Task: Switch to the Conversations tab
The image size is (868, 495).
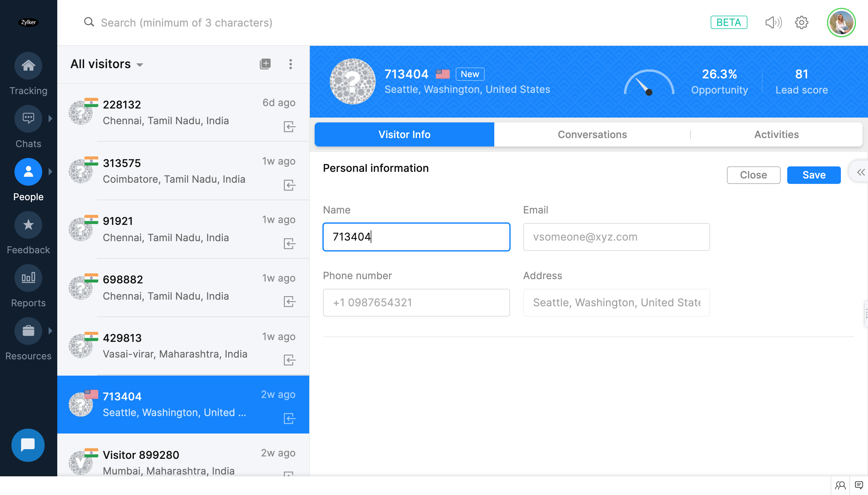Action: [x=592, y=135]
